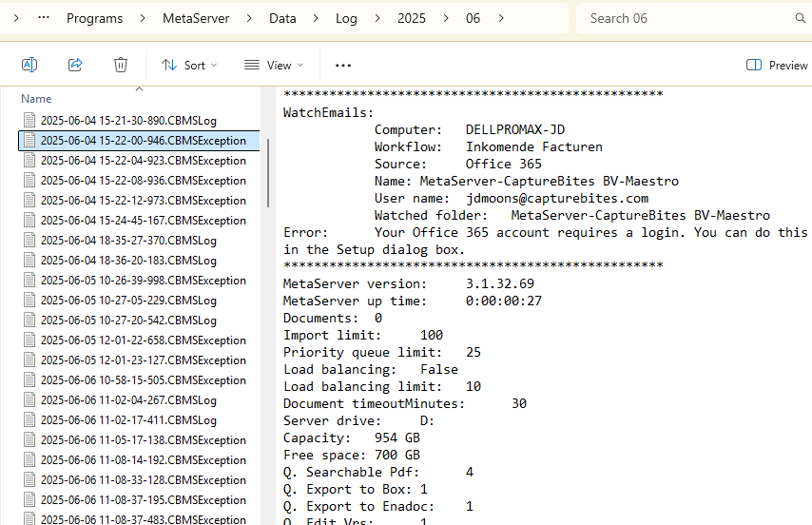
Task: Select file 2025-06-06 11-02-04-267.CBMSLog
Action: 128,400
